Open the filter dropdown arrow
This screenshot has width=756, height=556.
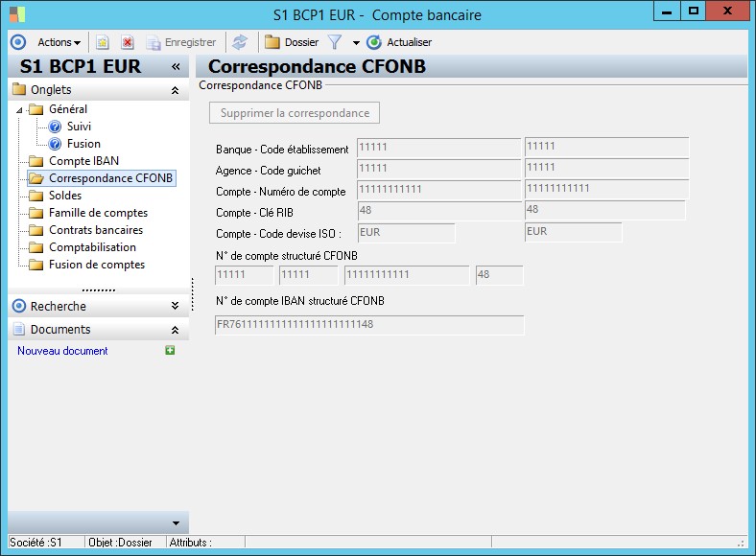coord(356,43)
